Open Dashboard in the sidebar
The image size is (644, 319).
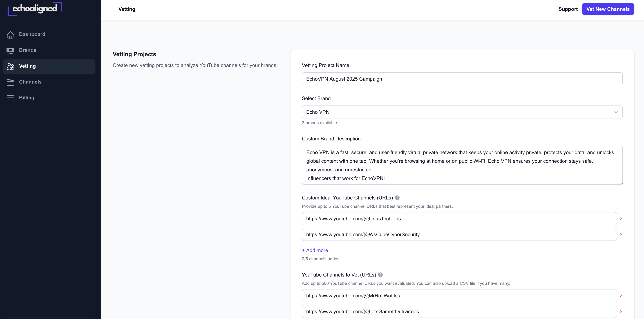pyautogui.click(x=49, y=35)
